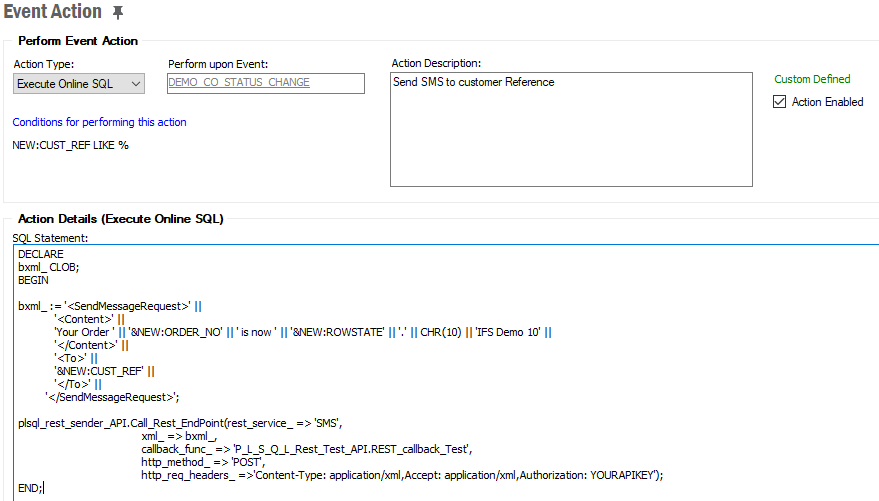The width and height of the screenshot is (879, 501).
Task: Click the DEMO_CO_STATUS_CHANGE event field
Action: pyautogui.click(x=265, y=83)
